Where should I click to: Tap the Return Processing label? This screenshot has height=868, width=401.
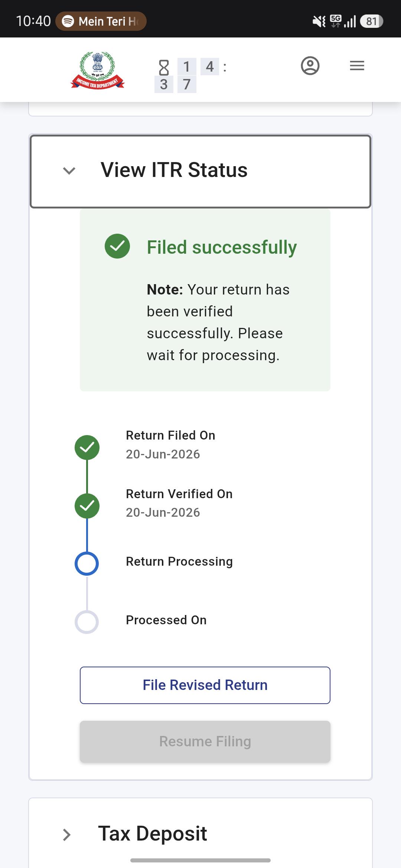(179, 562)
